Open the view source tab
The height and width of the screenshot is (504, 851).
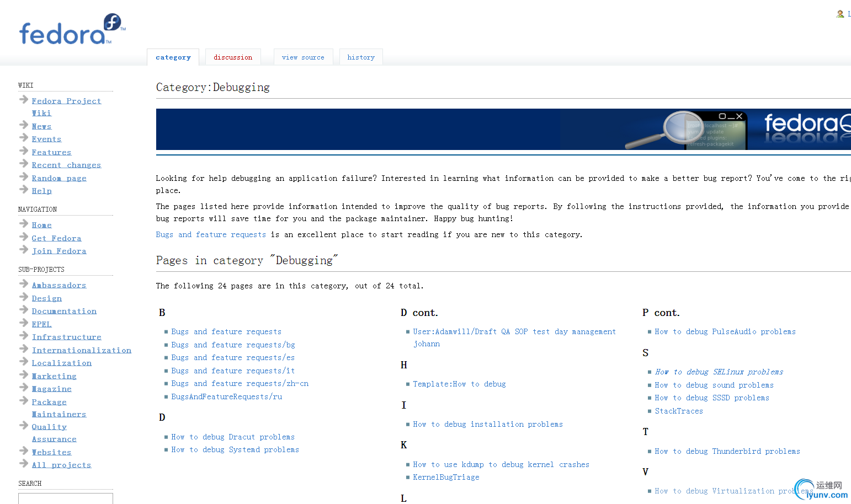[303, 57]
